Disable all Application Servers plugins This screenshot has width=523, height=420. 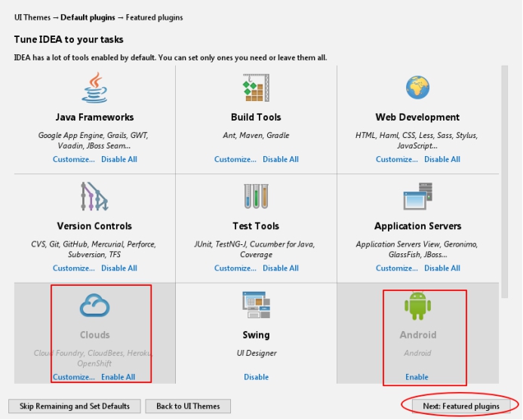click(x=442, y=268)
